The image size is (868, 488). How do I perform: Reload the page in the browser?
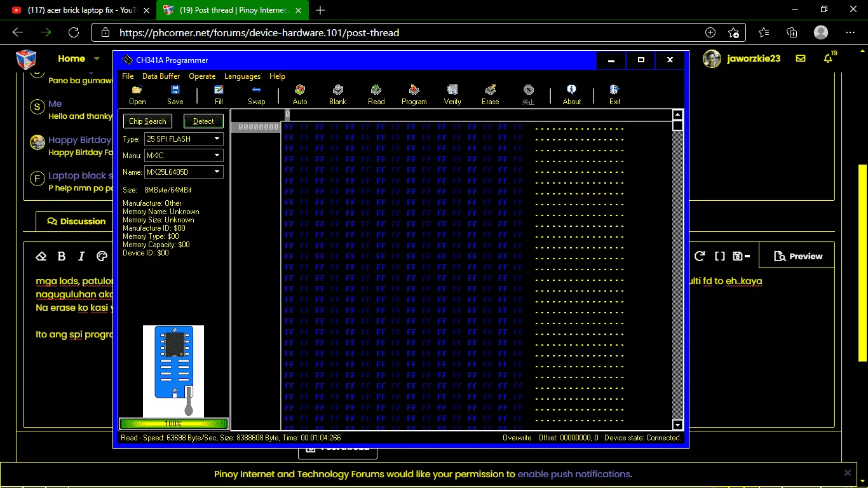pos(74,32)
